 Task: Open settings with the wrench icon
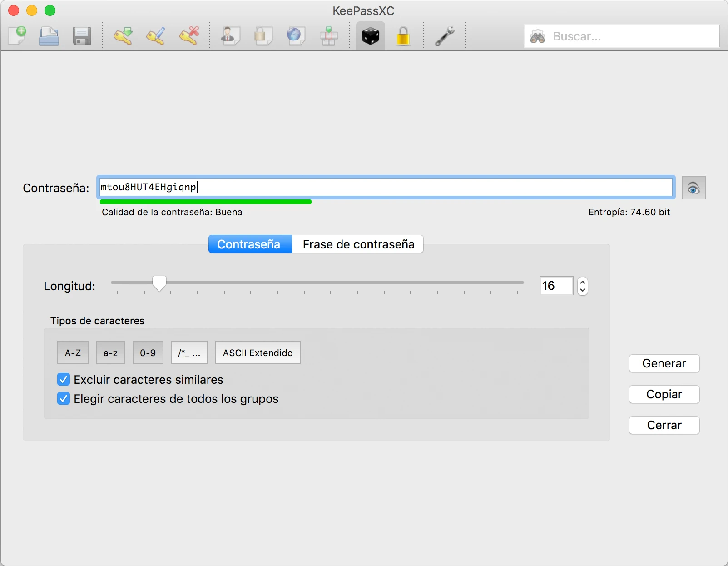(445, 36)
